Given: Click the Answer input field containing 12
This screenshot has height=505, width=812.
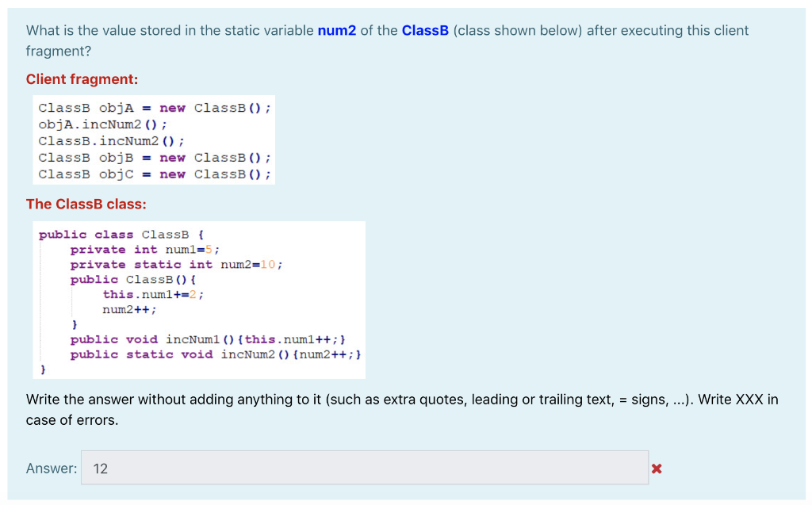Looking at the screenshot, I should click(x=317, y=468).
